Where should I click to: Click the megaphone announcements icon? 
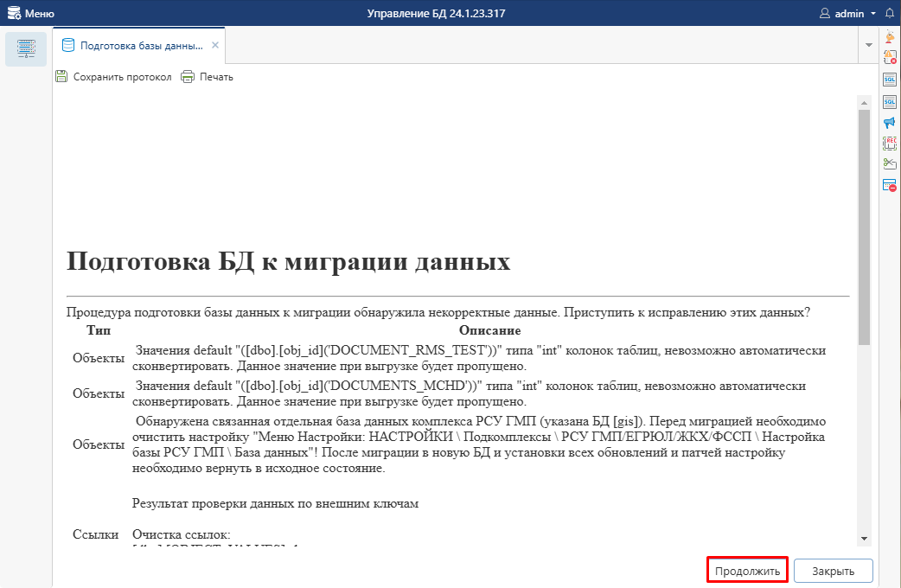click(x=890, y=123)
